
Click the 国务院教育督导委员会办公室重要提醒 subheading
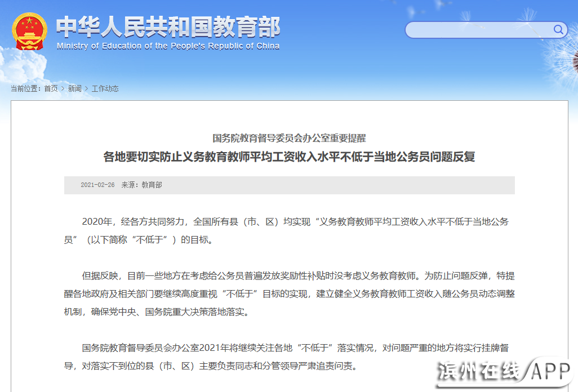coord(289,138)
